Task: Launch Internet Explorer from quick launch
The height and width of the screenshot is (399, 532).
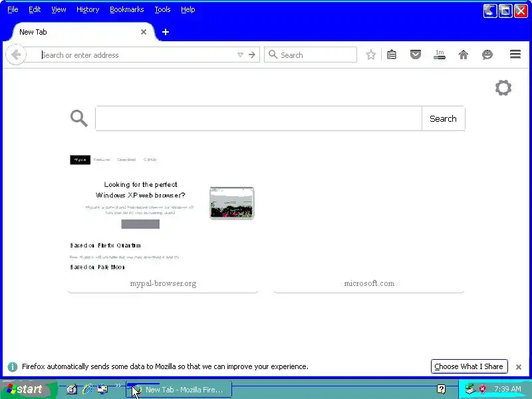Action: 87,389
